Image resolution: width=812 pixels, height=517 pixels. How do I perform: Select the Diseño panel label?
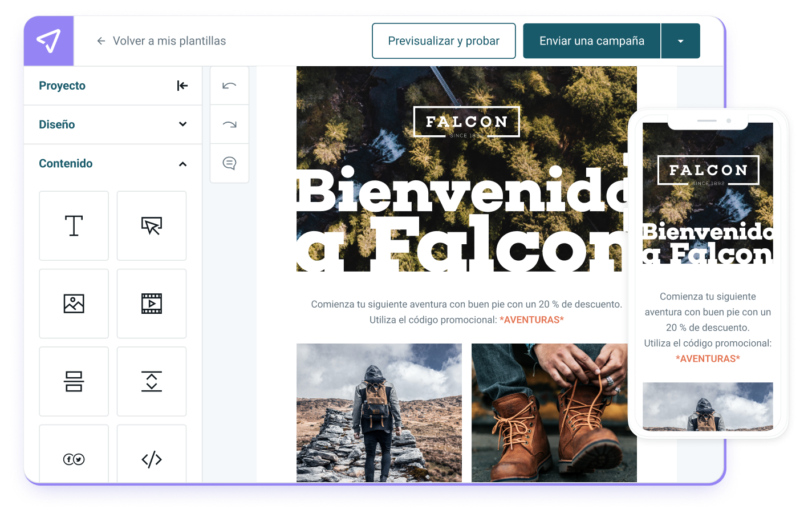click(57, 124)
